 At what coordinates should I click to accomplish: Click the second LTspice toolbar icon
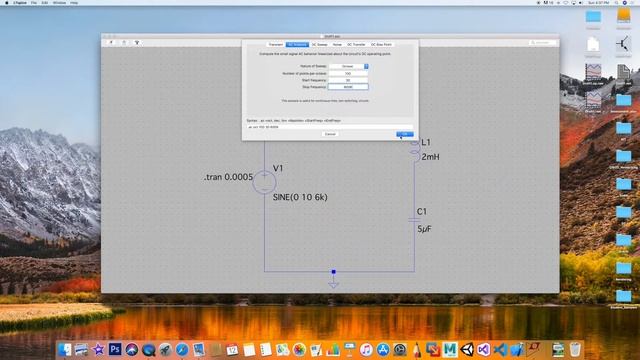(x=124, y=42)
